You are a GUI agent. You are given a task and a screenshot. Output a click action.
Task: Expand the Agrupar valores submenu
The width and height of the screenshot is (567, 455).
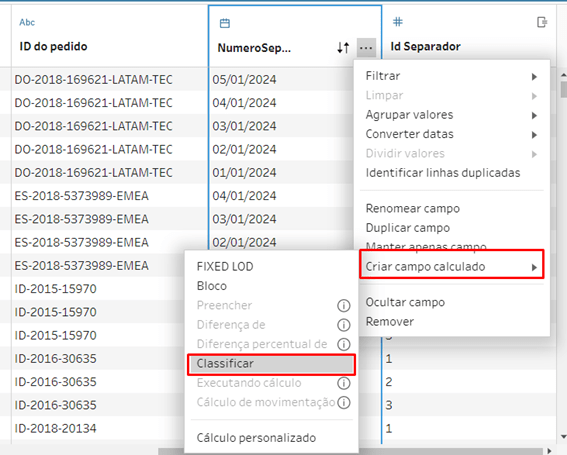[x=451, y=115]
